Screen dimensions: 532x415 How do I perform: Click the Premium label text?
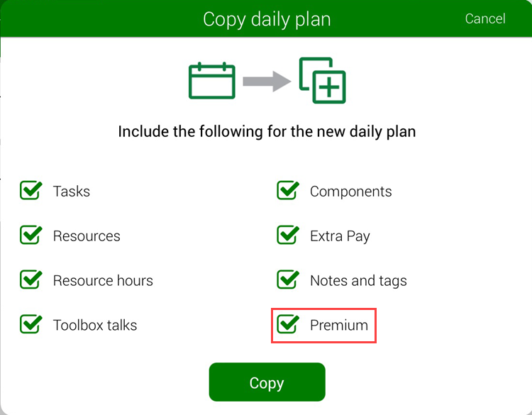click(339, 326)
